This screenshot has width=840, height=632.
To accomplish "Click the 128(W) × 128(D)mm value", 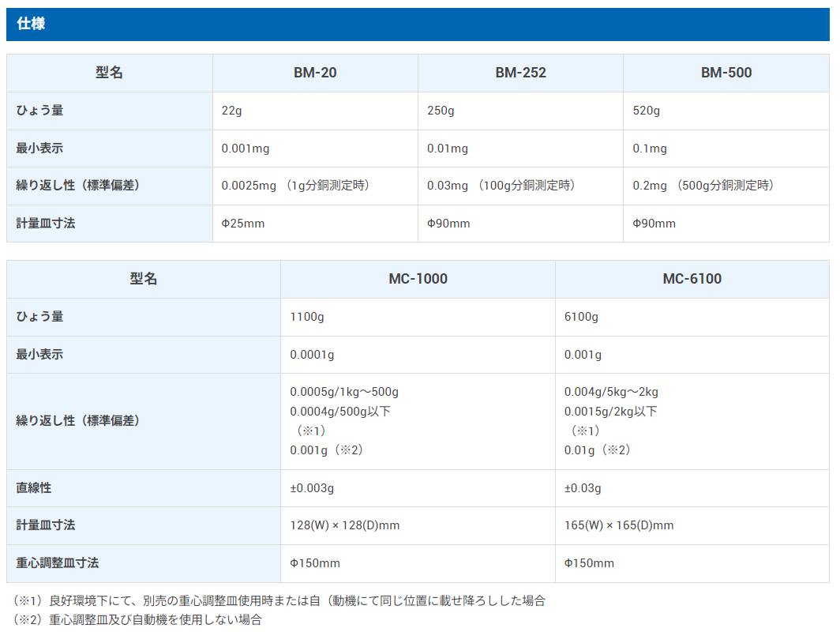I will (344, 525).
